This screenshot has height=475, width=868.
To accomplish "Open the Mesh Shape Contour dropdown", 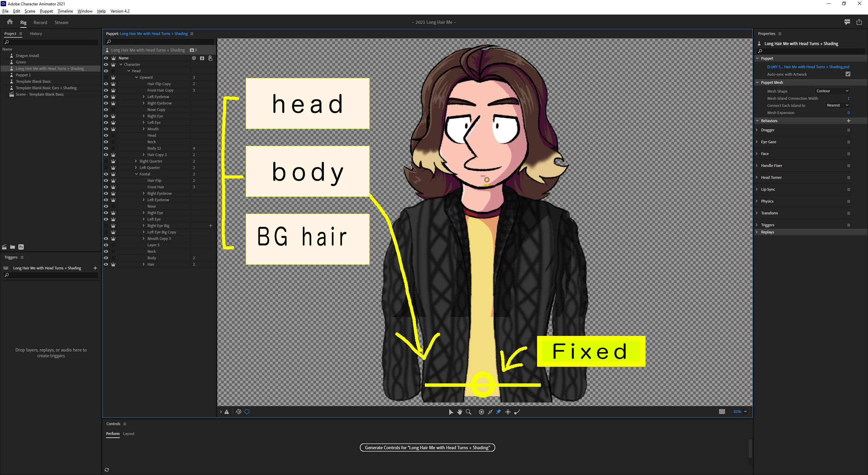I will [832, 91].
